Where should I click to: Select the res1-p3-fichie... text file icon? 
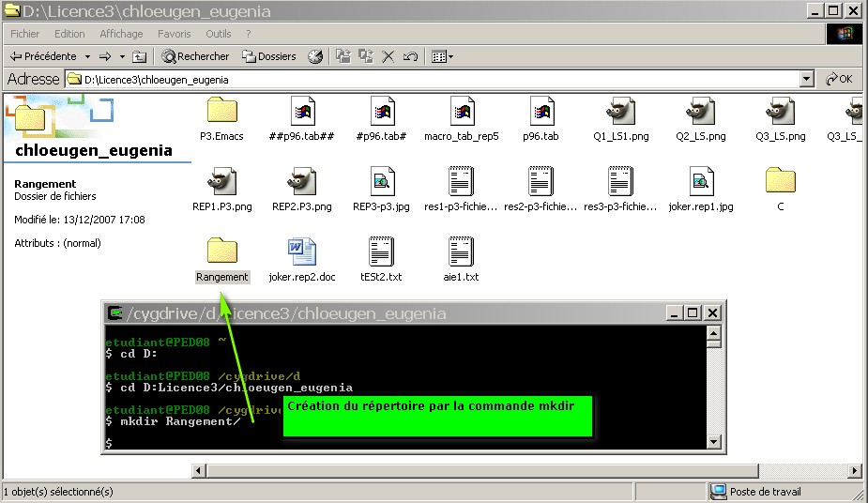pos(461,180)
